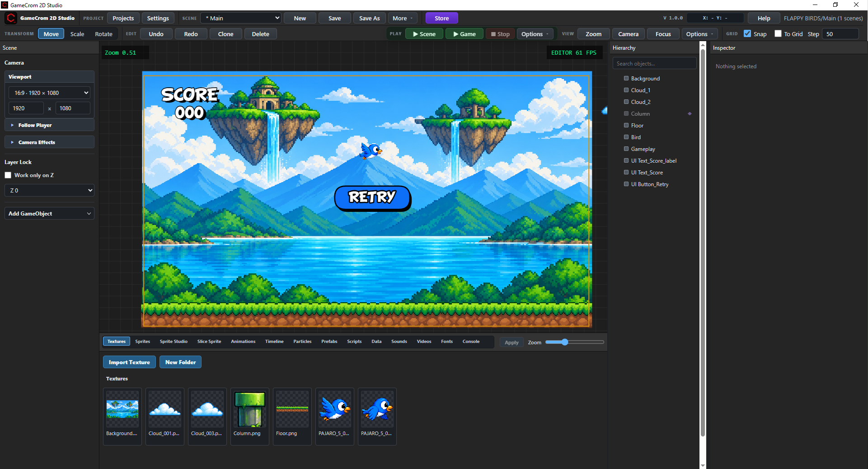
Task: Click the square icon beside Cloud_1
Action: pyautogui.click(x=626, y=90)
